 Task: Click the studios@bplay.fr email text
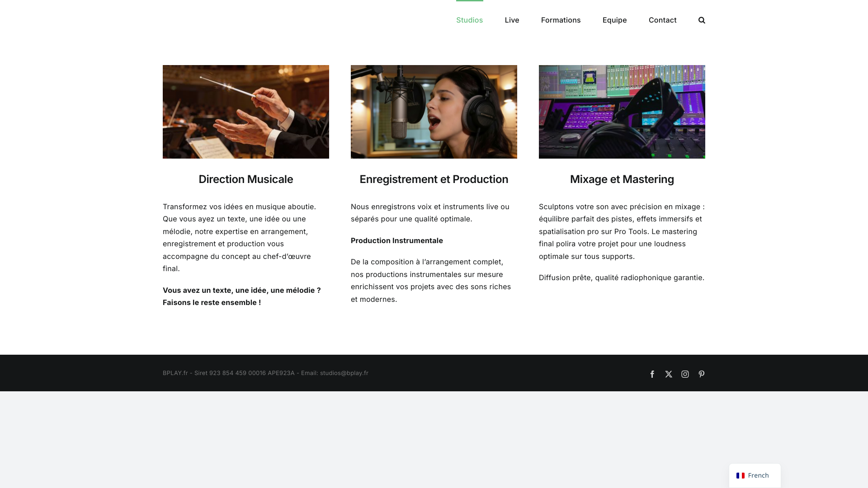[x=344, y=373]
